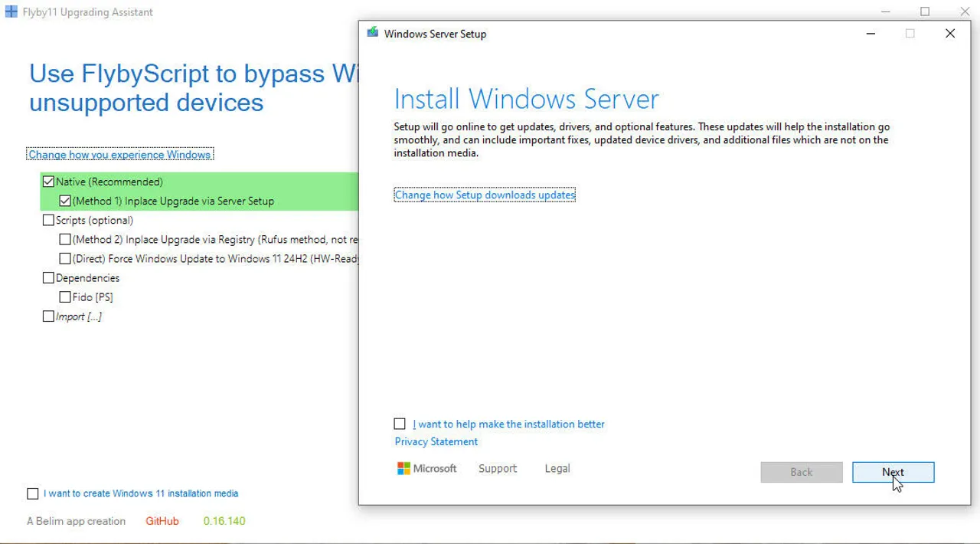Viewport: 980px width, 544px height.
Task: Close the Flyby11 Upgrading Assistant window
Action: [965, 11]
